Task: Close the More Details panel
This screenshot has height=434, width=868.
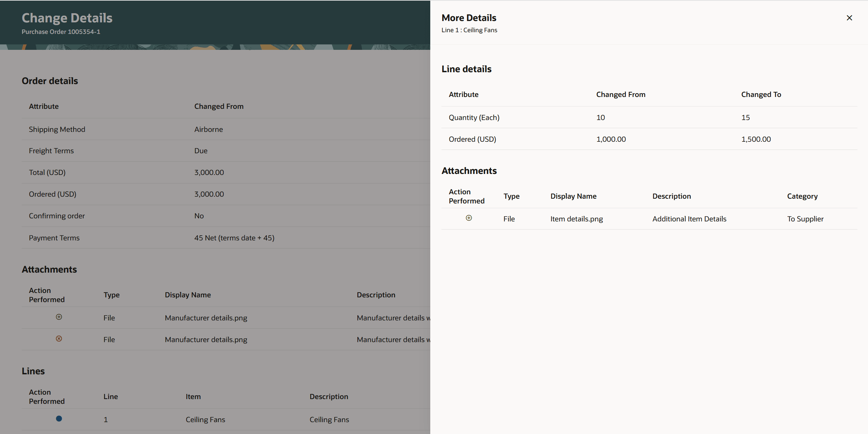Action: coord(849,18)
